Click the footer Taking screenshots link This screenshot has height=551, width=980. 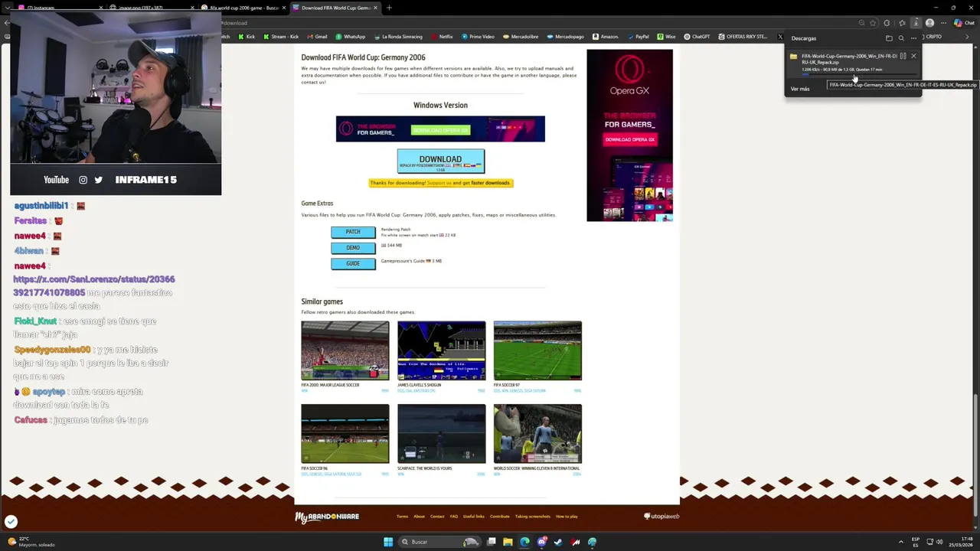(533, 517)
